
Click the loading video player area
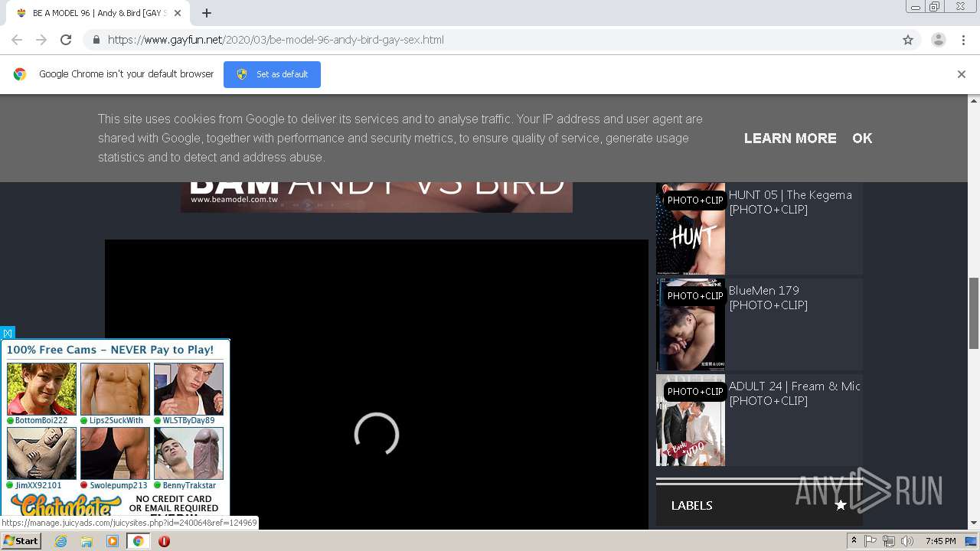(377, 384)
